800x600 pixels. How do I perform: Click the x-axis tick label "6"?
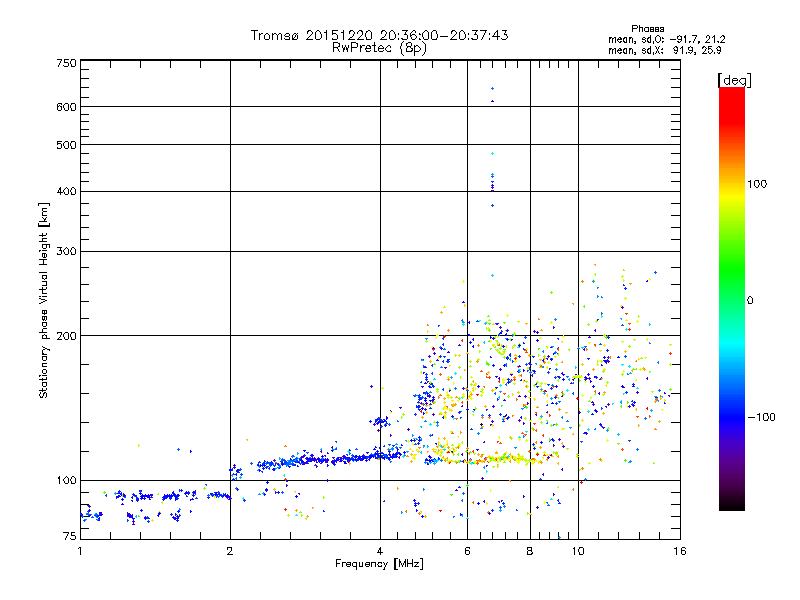click(467, 551)
